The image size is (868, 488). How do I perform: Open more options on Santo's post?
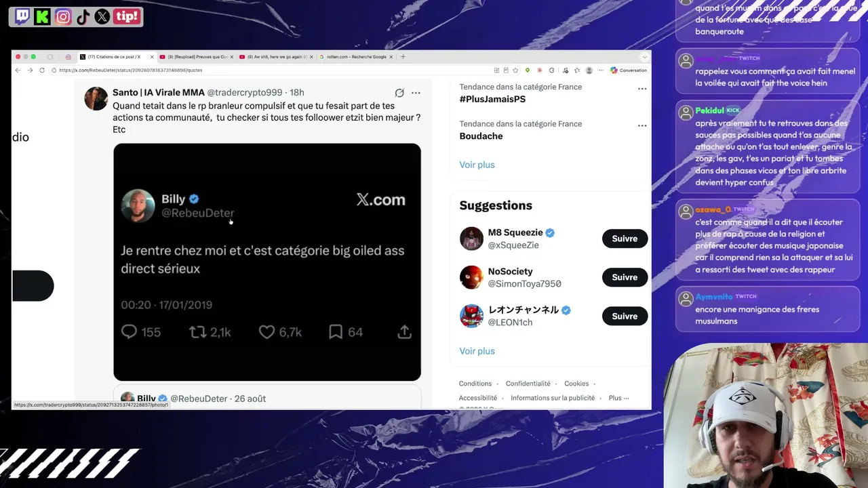tap(416, 93)
